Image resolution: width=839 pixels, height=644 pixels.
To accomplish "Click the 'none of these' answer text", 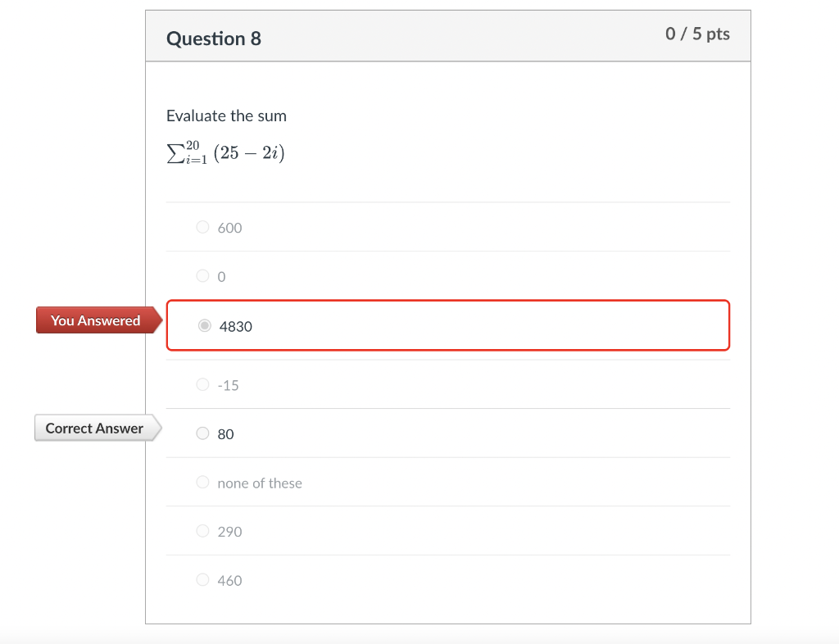I will coord(260,483).
